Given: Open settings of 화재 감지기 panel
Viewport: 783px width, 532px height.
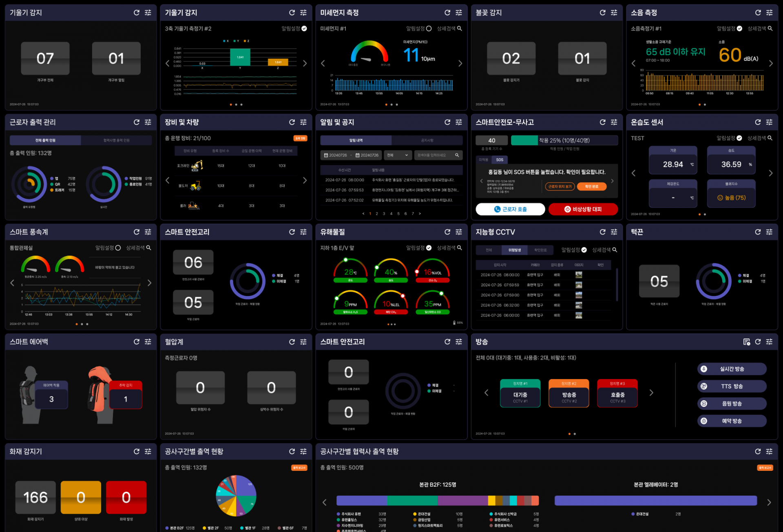Looking at the screenshot, I should [148, 451].
